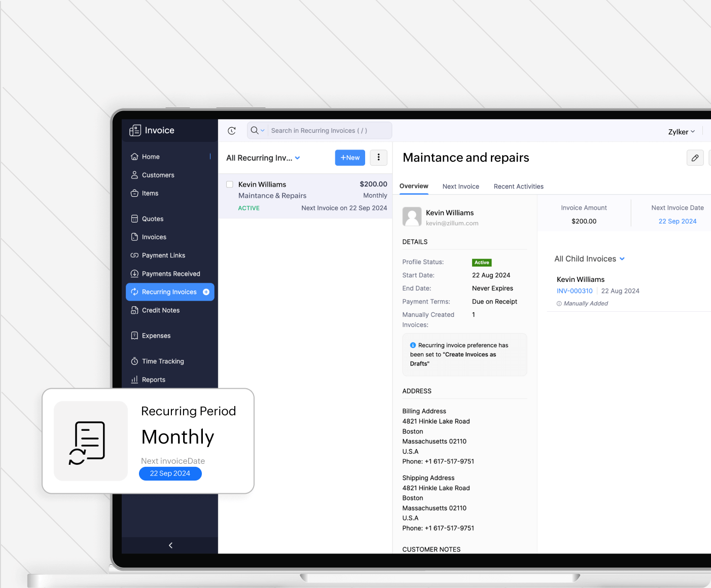Click the +New button
Image resolution: width=711 pixels, height=588 pixels.
tap(350, 158)
